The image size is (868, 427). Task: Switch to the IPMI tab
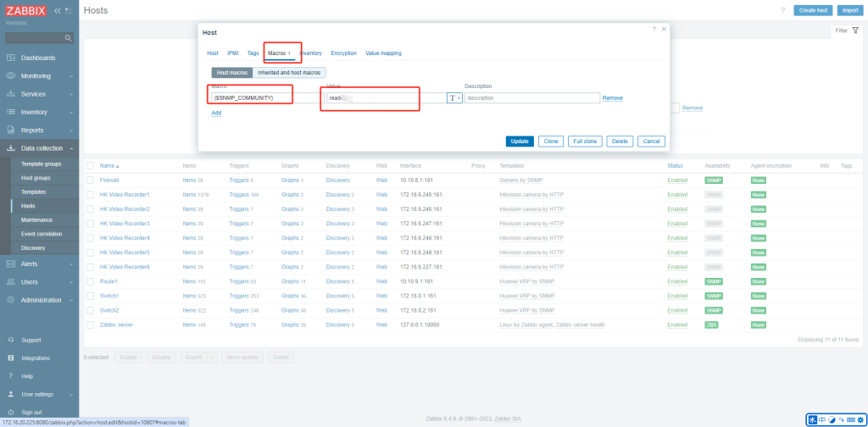point(232,53)
